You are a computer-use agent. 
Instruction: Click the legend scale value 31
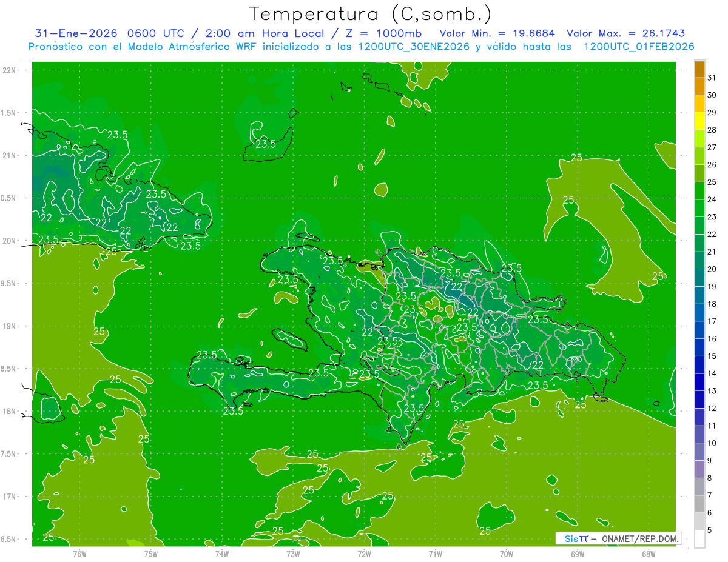pyautogui.click(x=712, y=78)
